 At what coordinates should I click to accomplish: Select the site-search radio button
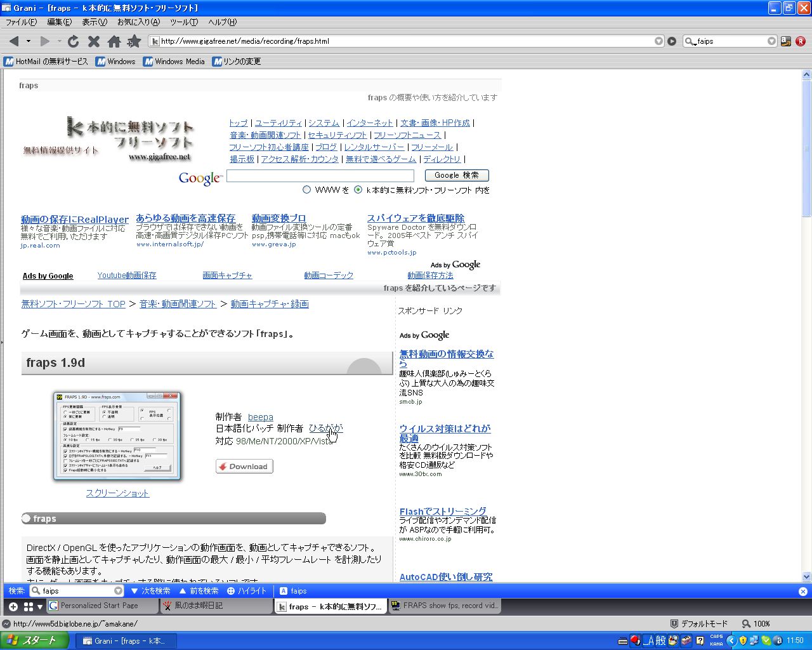coord(358,190)
